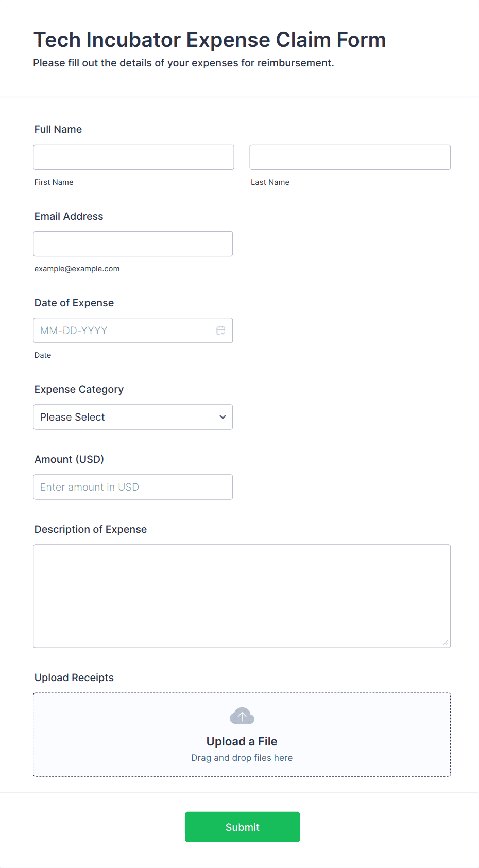Click into the Email Address field
479x868 pixels.
click(x=133, y=244)
